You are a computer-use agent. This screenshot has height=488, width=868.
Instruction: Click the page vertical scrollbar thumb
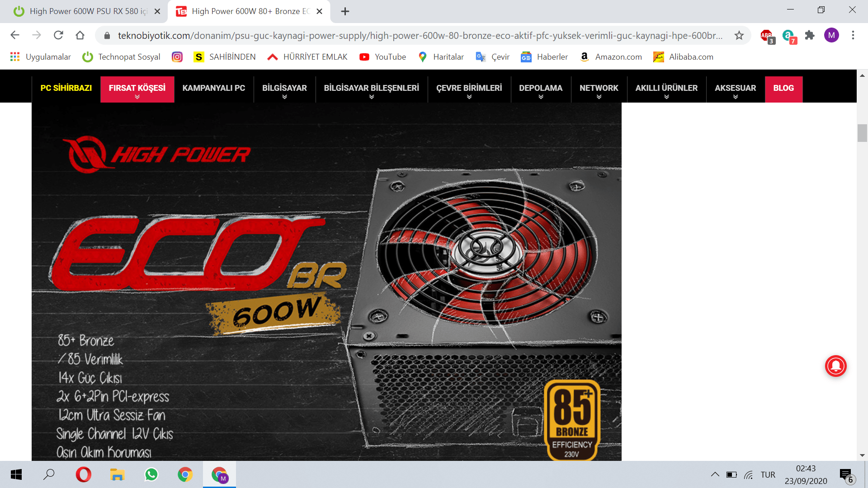click(x=862, y=133)
